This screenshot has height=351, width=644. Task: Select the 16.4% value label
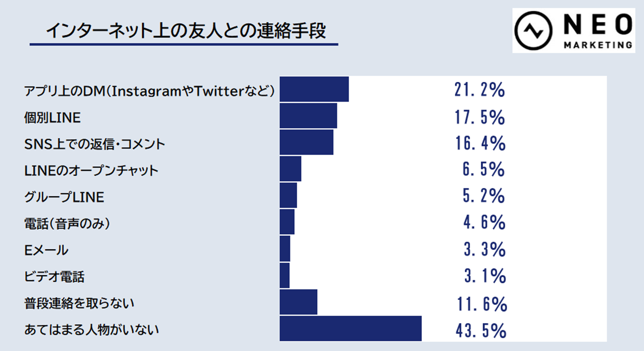pos(480,143)
